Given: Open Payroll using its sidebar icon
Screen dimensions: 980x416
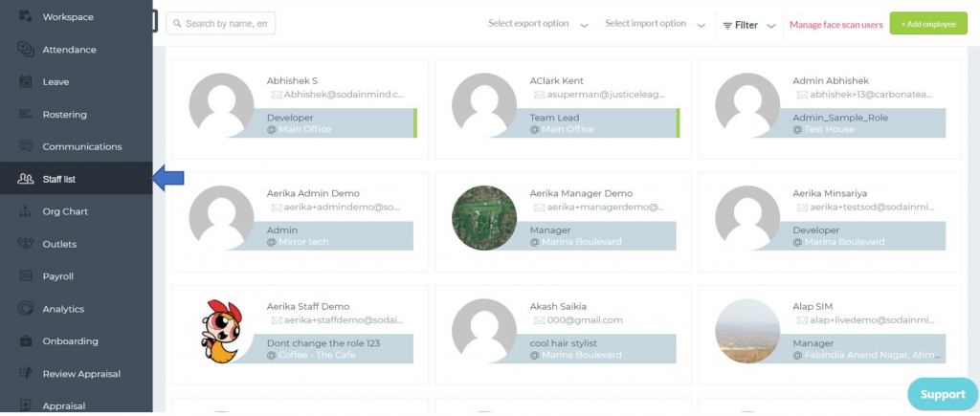Looking at the screenshot, I should (x=26, y=276).
